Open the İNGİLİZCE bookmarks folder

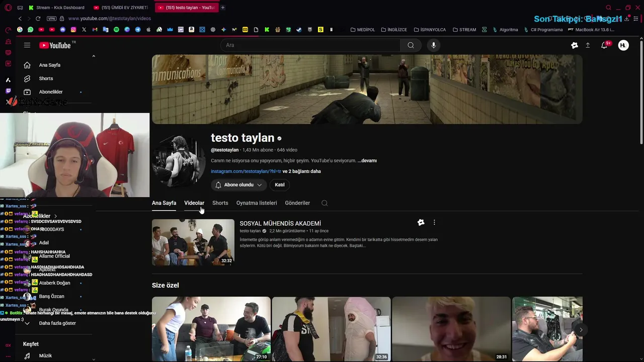click(394, 30)
